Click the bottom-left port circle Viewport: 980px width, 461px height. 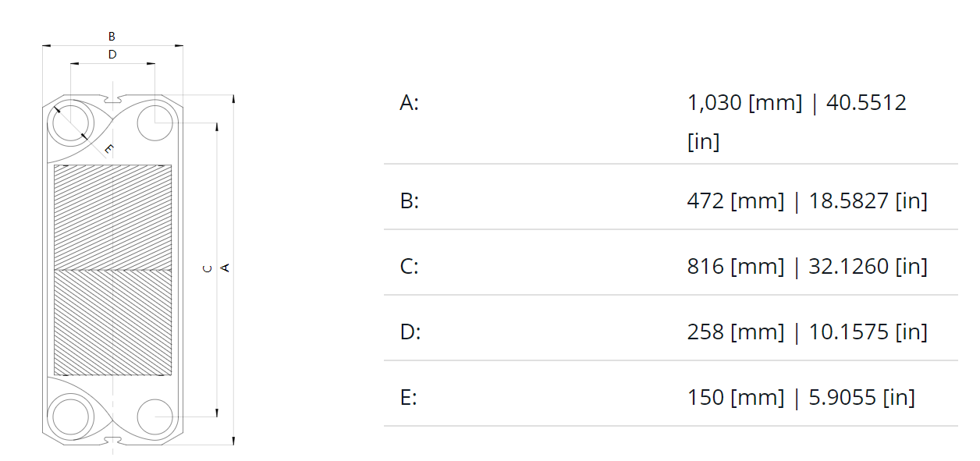coord(71,416)
